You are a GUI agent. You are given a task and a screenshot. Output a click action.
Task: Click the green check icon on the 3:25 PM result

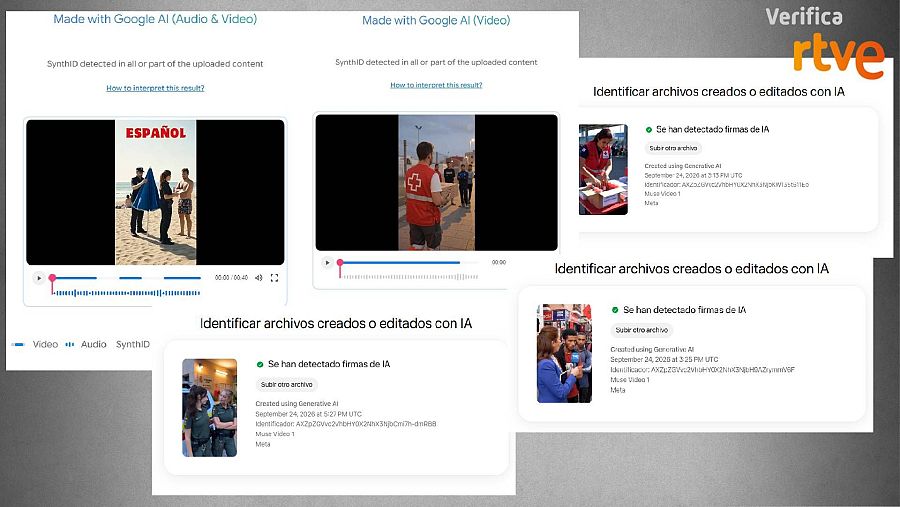[x=615, y=310]
